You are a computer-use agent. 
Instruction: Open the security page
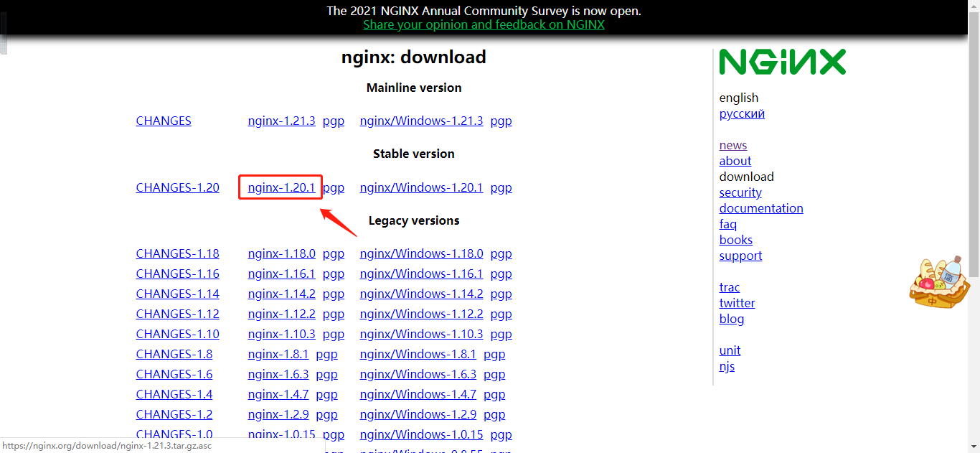click(740, 192)
